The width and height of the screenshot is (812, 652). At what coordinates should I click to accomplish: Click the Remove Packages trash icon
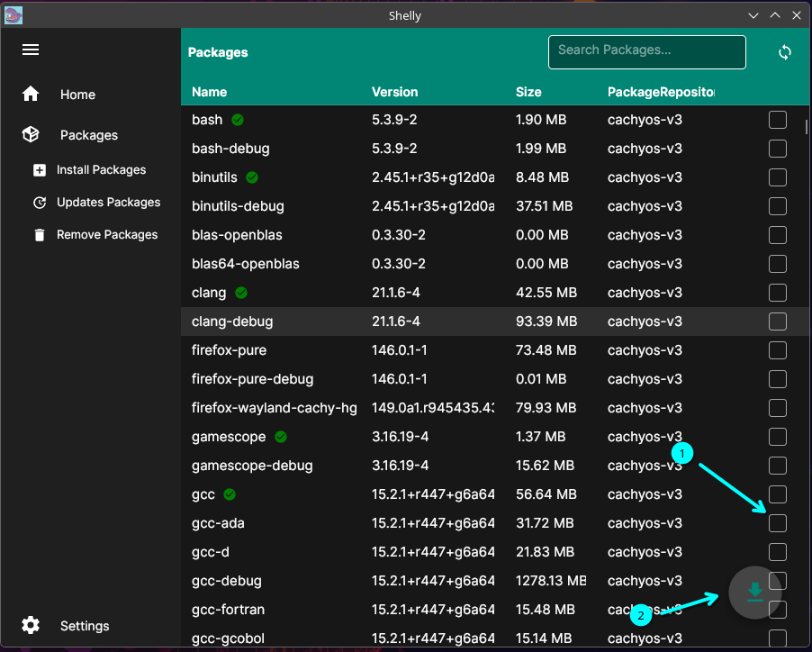[x=40, y=235]
